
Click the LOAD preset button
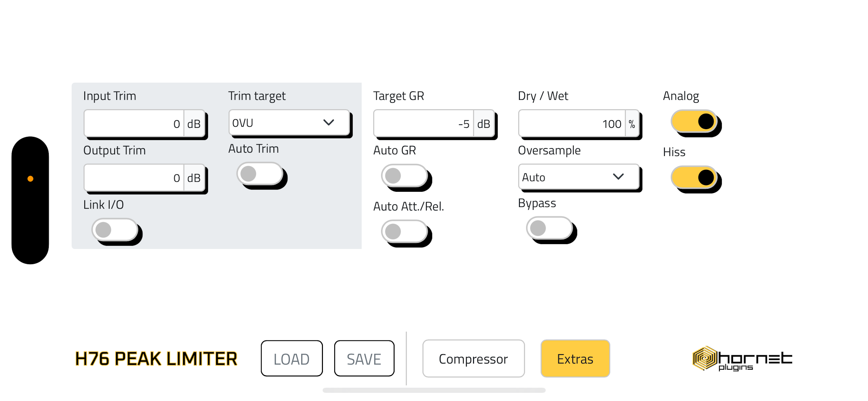click(292, 358)
